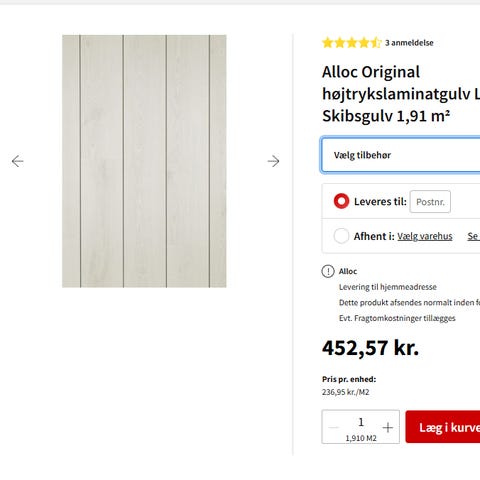Click the 'Alloc' brand label
Screen dimensions: 480x480
coord(348,271)
